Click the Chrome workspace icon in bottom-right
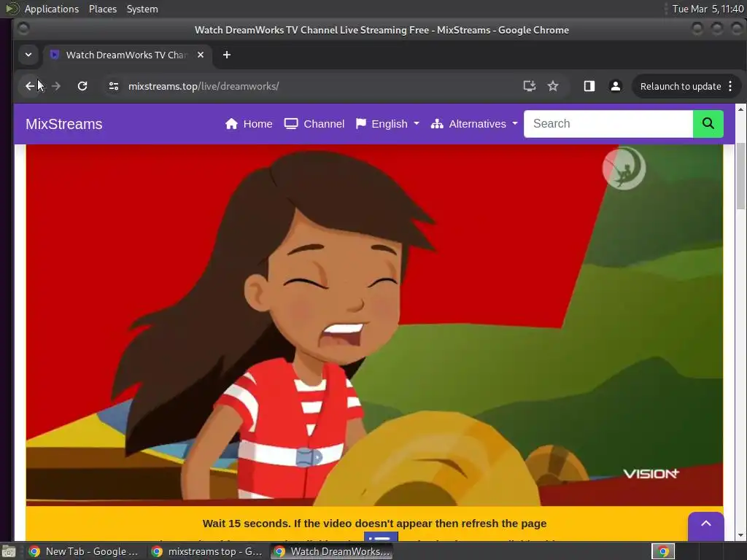747x560 pixels. [x=663, y=551]
